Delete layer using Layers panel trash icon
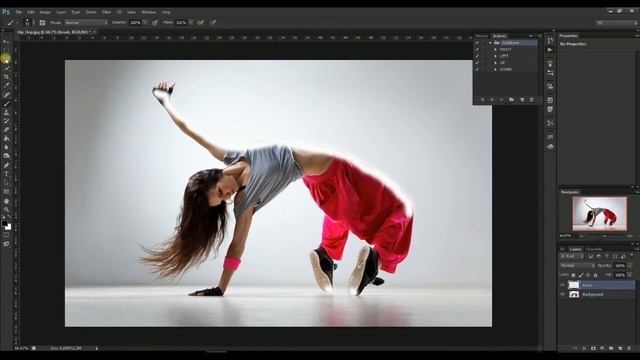This screenshot has height=360, width=640. point(629,348)
